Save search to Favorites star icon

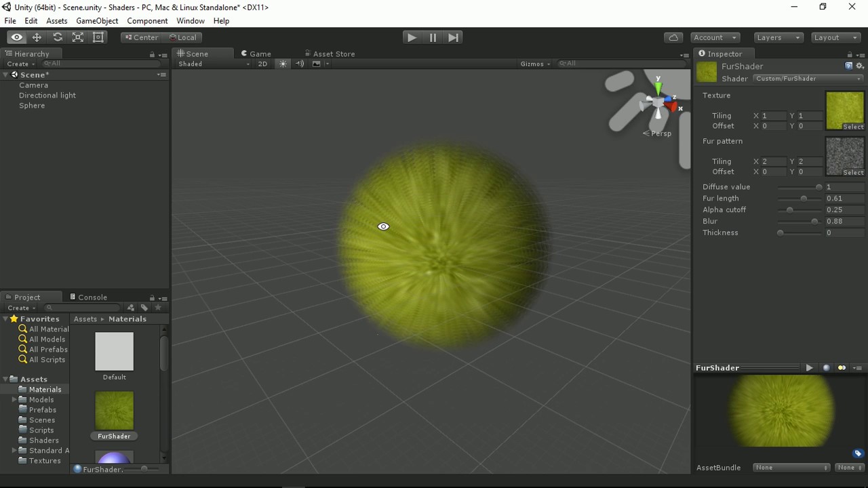tap(158, 308)
